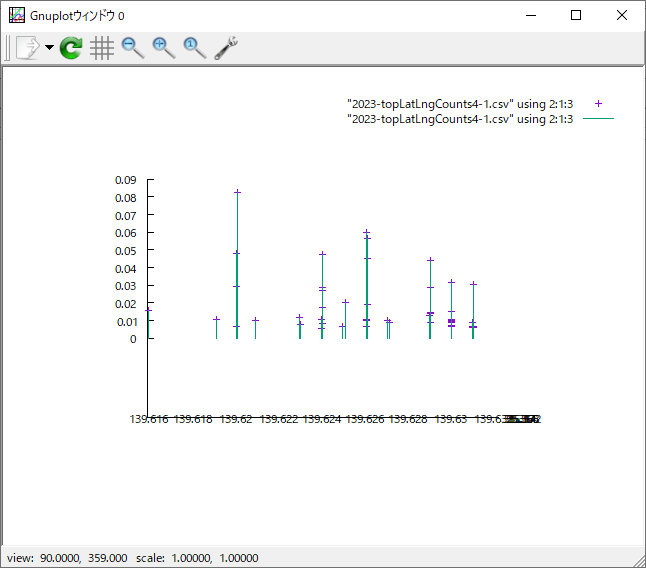Viewport: 646px width, 568px height.
Task: Click the purple plus legend sample marker
Action: [x=598, y=104]
